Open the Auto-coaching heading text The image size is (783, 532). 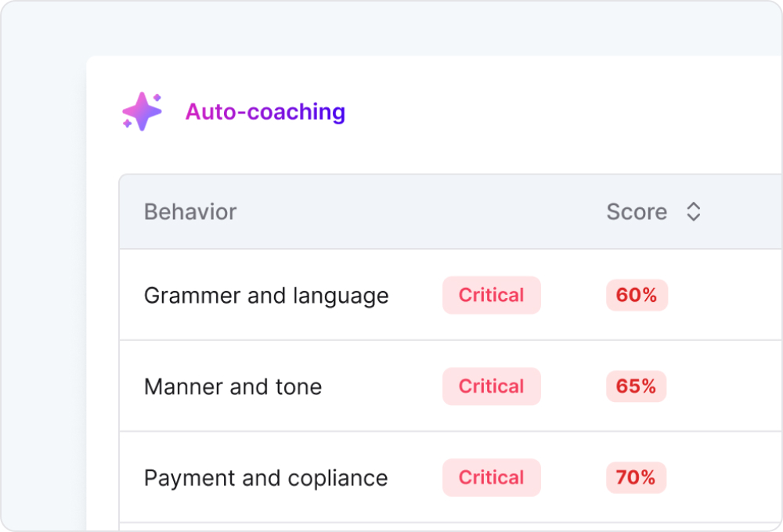click(265, 112)
